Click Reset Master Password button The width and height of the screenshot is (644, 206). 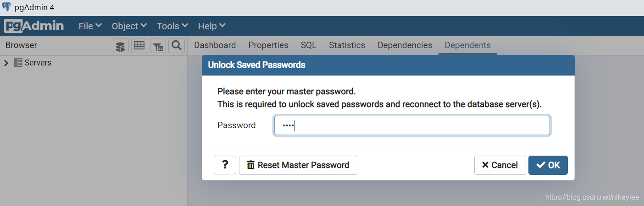click(x=298, y=165)
